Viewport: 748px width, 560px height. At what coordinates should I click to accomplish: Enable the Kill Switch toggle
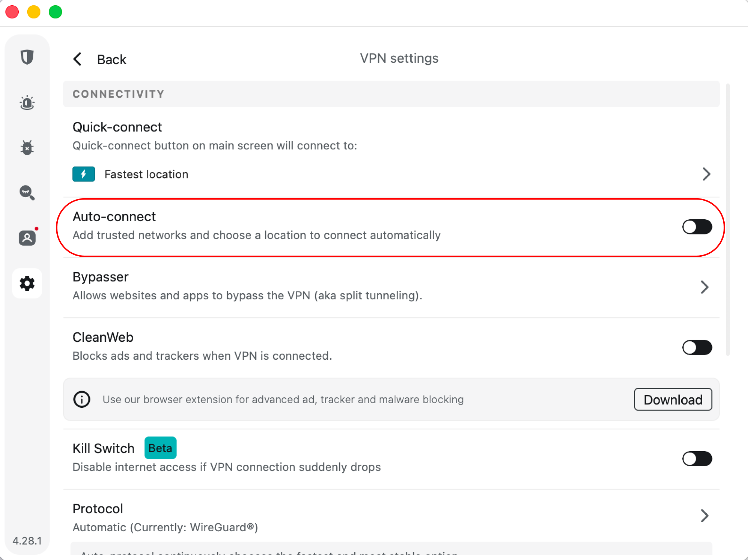pyautogui.click(x=697, y=459)
